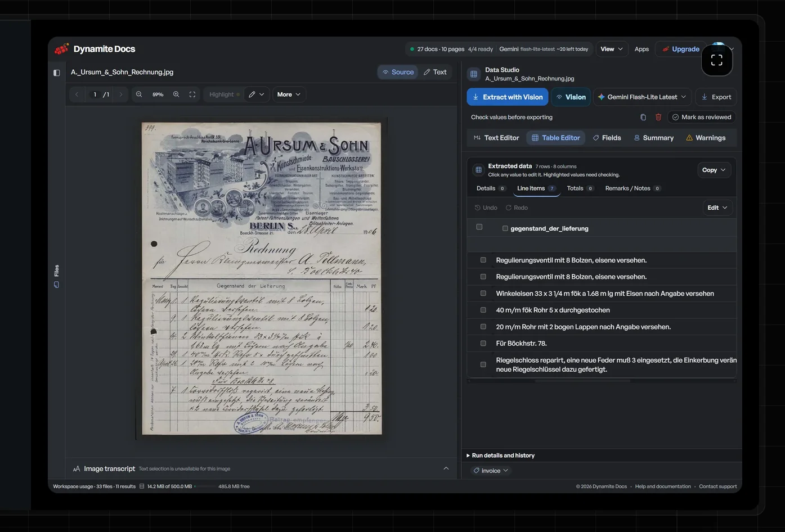Open the Warnings tab
Viewport: 785px width, 532px height.
click(x=706, y=138)
